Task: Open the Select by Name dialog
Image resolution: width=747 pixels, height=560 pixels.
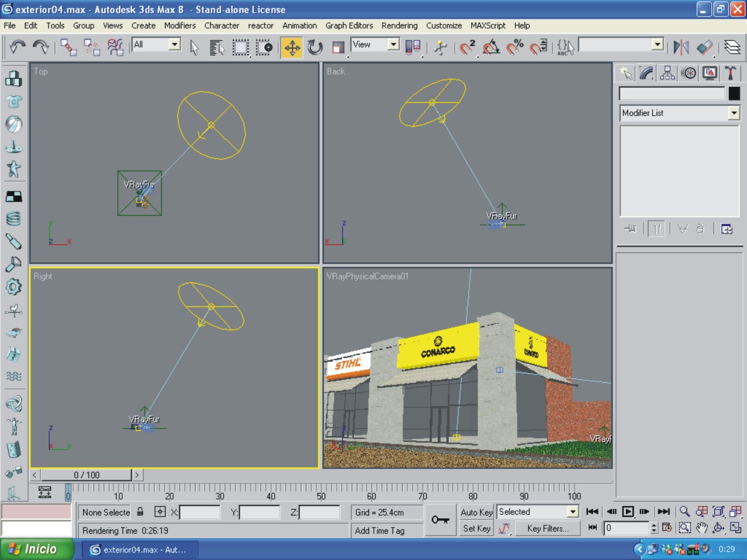Action: point(217,47)
